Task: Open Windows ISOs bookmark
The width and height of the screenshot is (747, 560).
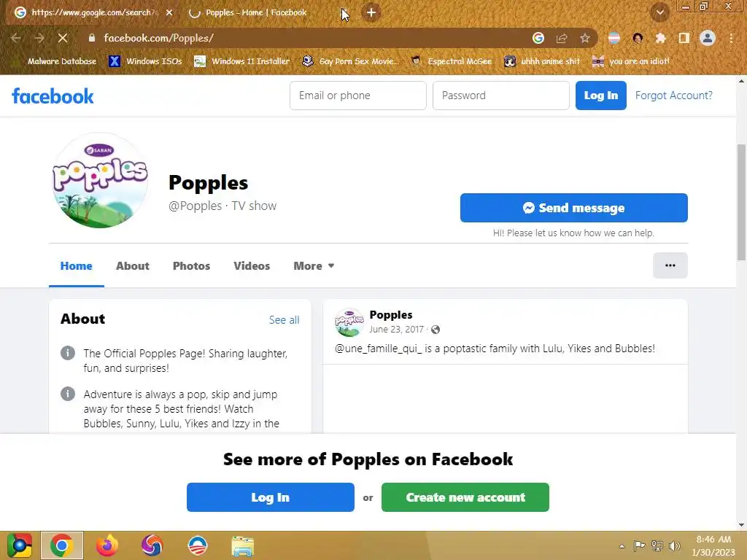Action: 145,61
